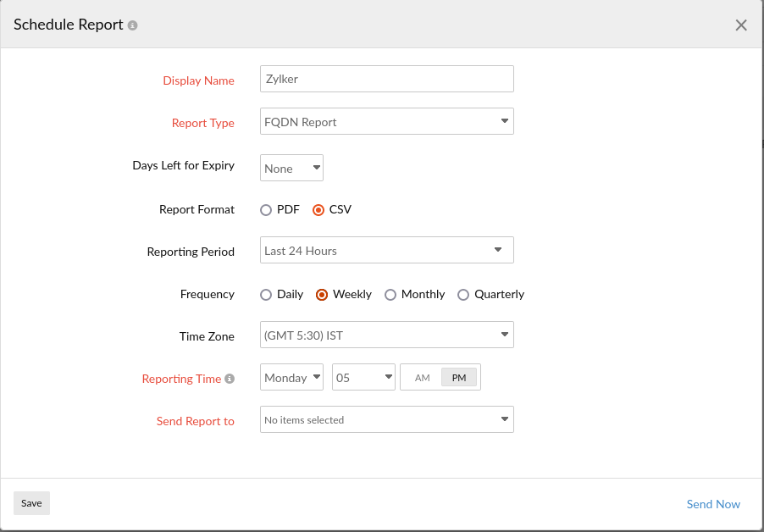Expand the Send Report to recipient selector
Screen dimensions: 764x532
pyautogui.click(x=386, y=419)
